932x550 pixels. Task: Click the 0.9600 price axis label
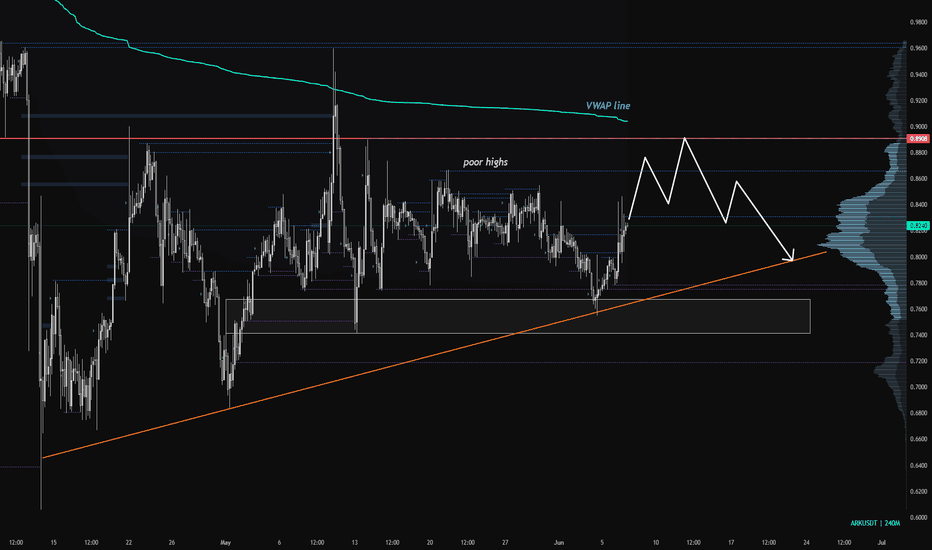point(918,48)
